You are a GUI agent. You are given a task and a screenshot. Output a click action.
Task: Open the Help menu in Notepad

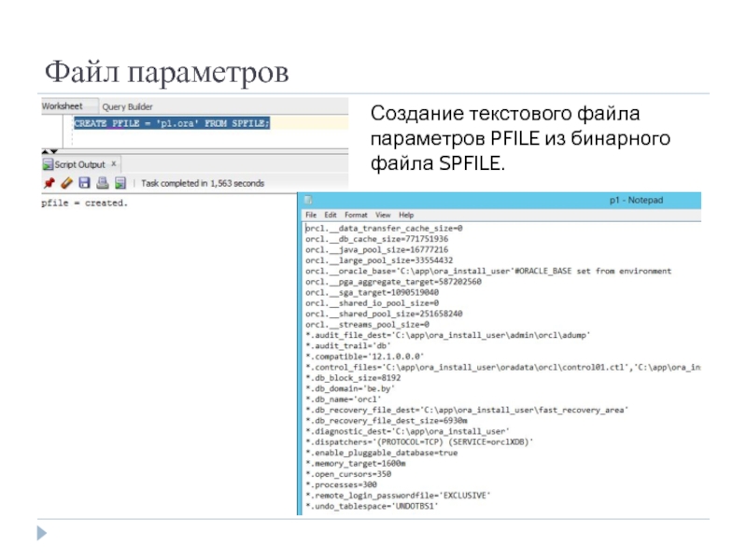click(x=406, y=215)
